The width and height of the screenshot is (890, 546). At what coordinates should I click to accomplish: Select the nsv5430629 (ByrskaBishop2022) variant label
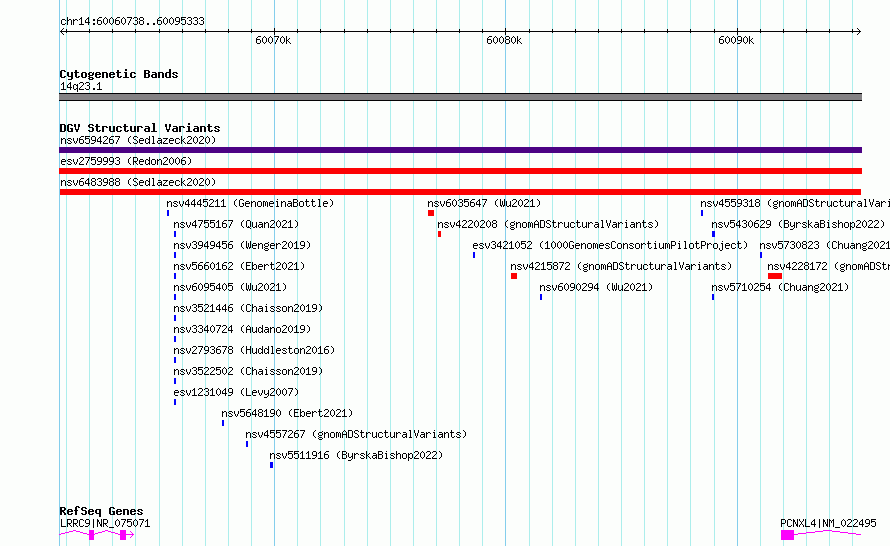point(798,224)
